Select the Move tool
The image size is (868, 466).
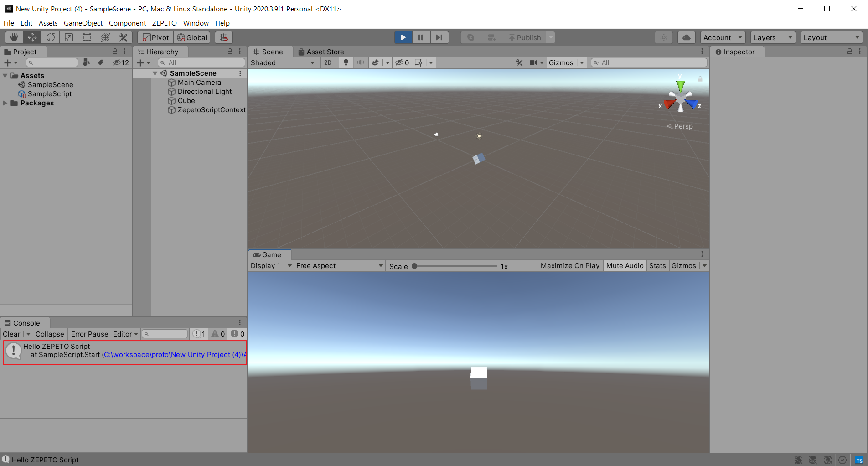coord(32,37)
